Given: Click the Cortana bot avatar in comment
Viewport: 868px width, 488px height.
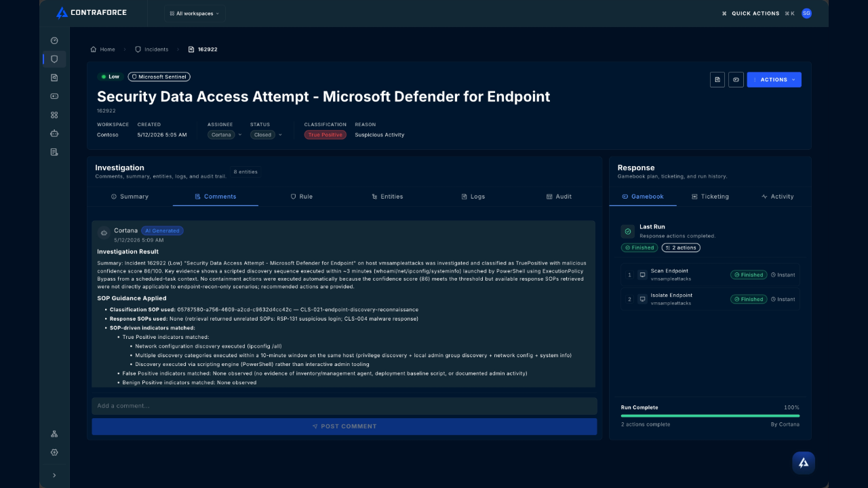Looking at the screenshot, I should [x=104, y=232].
